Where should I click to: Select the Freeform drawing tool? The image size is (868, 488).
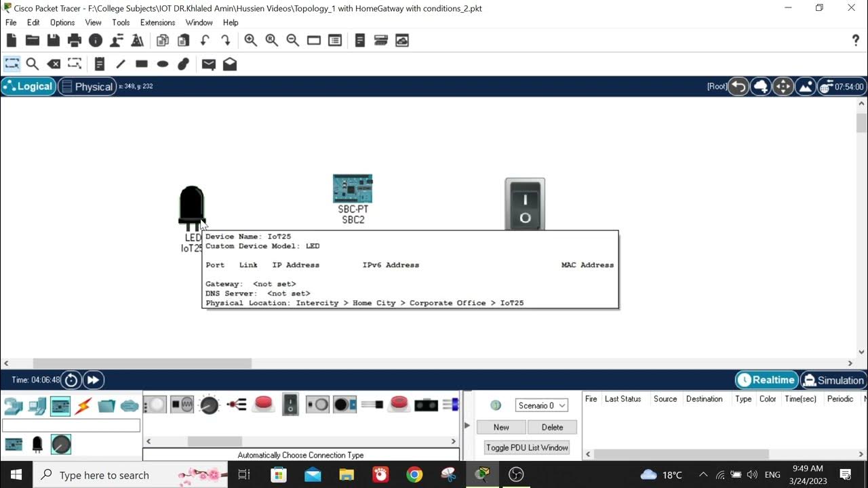pyautogui.click(x=183, y=64)
